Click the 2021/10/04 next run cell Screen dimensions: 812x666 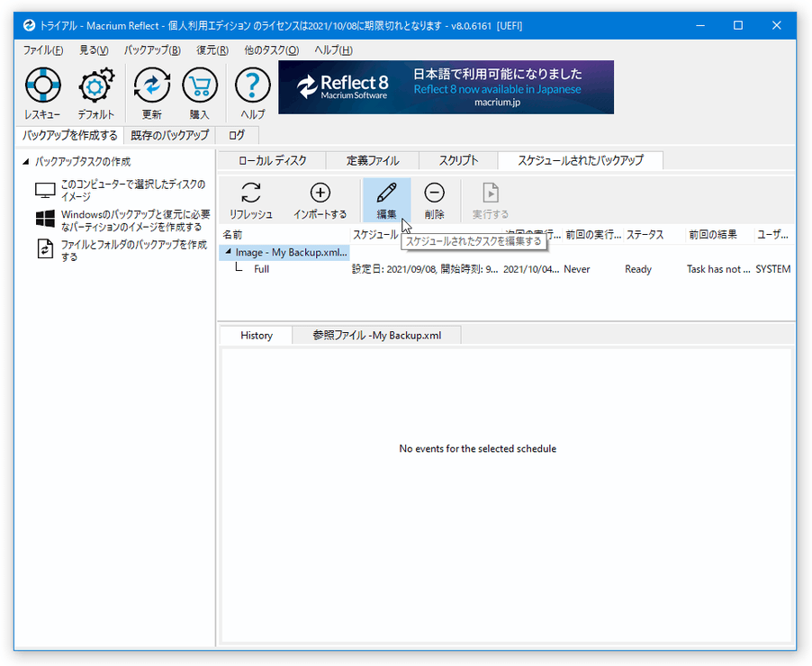pyautogui.click(x=531, y=269)
